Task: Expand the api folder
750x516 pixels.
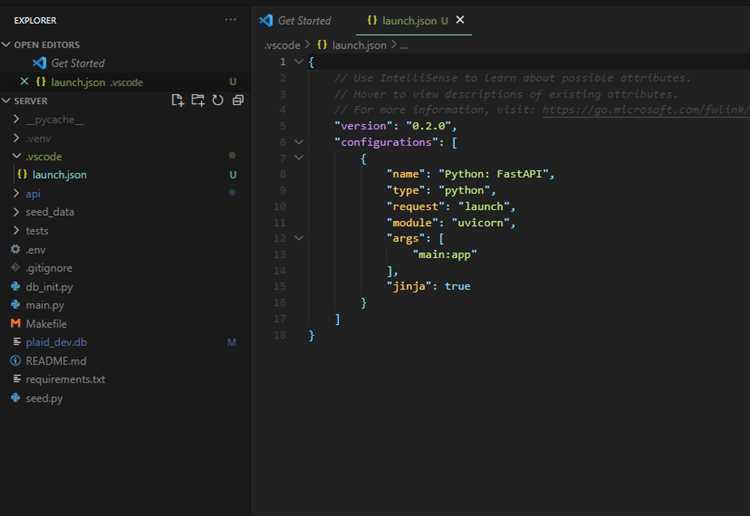Action: [16, 193]
